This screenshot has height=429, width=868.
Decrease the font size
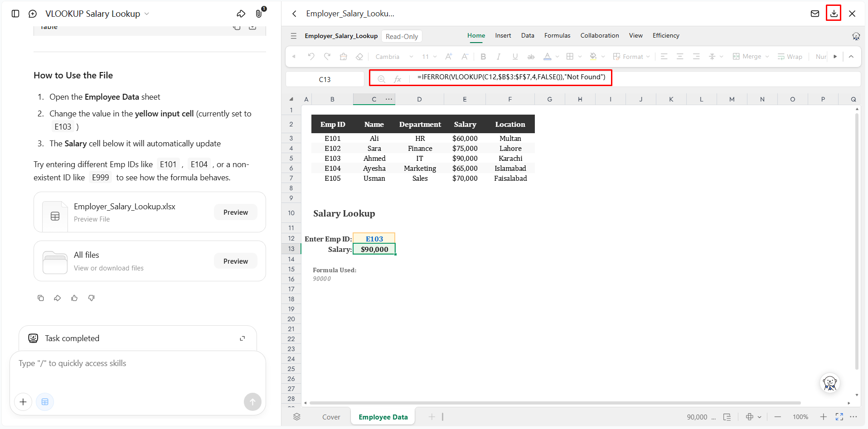pyautogui.click(x=465, y=57)
